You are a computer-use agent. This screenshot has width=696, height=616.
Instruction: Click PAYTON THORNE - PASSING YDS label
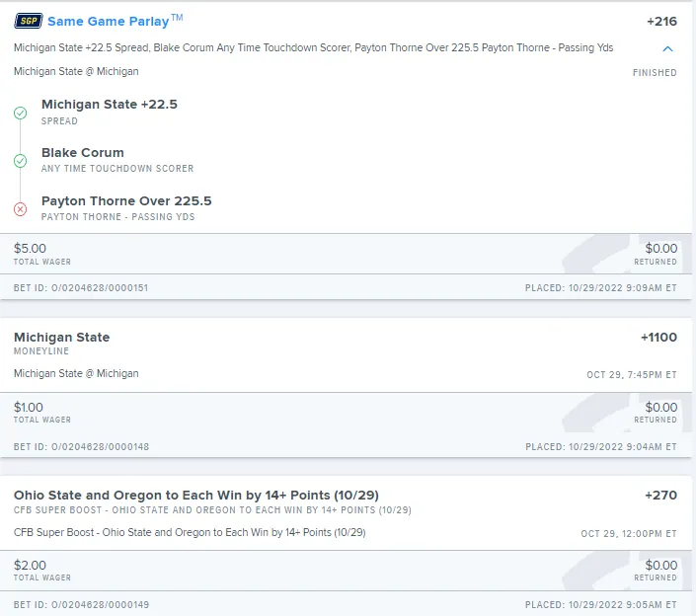click(x=118, y=217)
